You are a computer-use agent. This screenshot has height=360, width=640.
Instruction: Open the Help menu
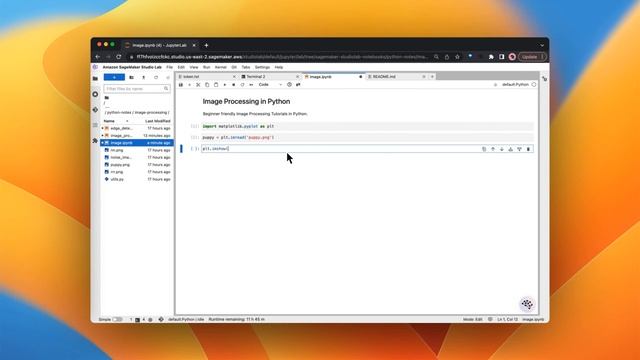pyautogui.click(x=279, y=67)
